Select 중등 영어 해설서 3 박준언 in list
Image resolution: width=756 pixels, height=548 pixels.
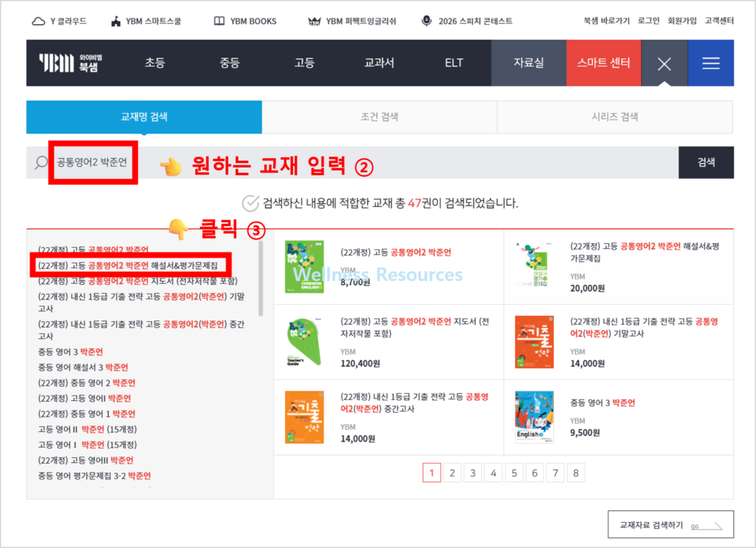[83, 367]
